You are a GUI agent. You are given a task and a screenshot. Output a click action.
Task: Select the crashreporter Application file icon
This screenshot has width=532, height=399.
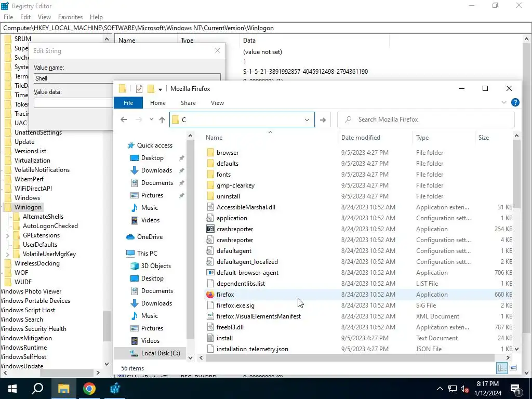click(x=210, y=229)
